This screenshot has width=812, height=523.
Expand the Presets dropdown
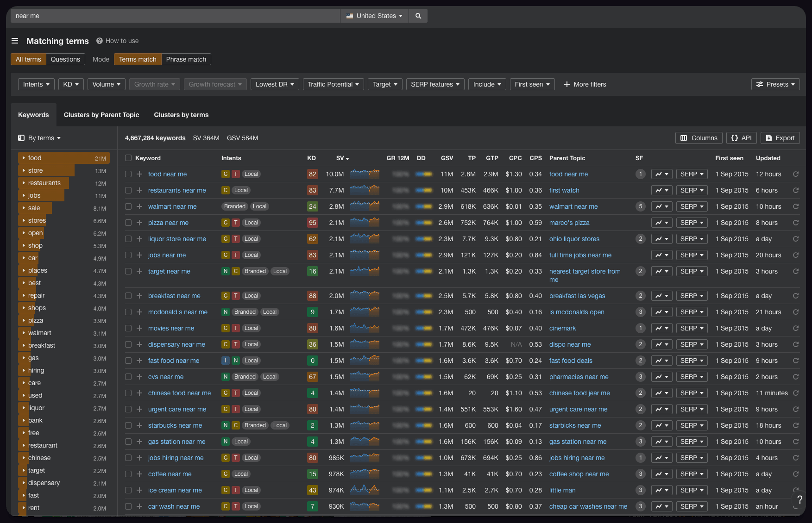tap(775, 84)
